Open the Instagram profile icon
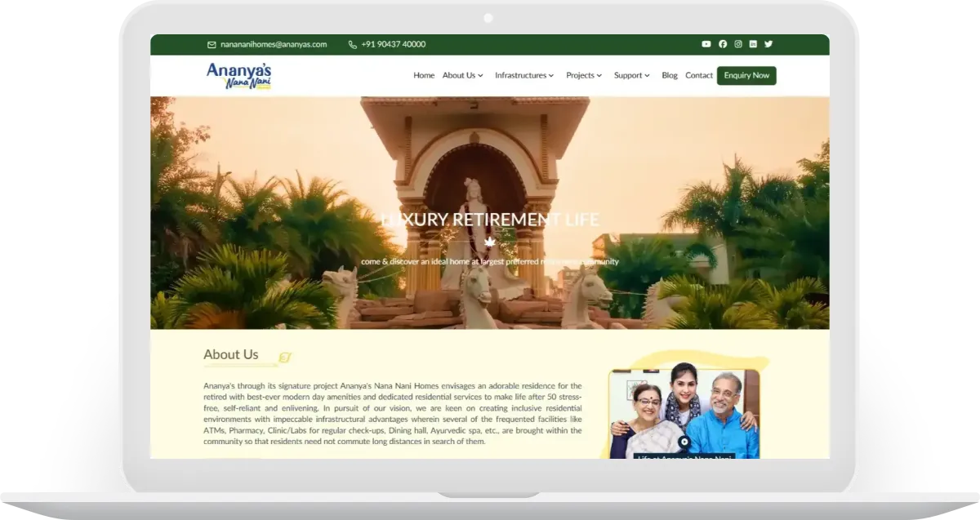 click(737, 44)
